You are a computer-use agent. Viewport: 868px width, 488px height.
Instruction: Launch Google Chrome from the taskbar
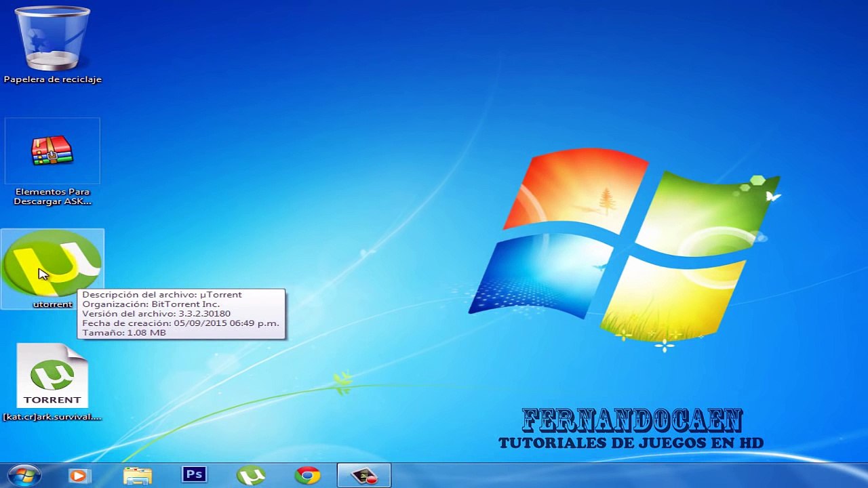coord(307,476)
